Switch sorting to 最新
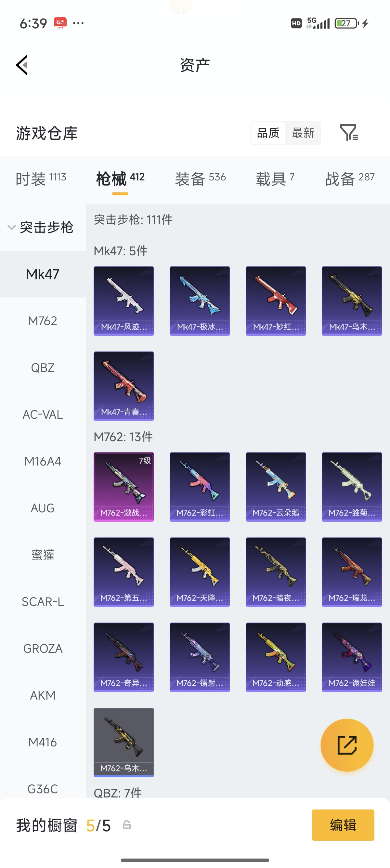 click(x=303, y=133)
